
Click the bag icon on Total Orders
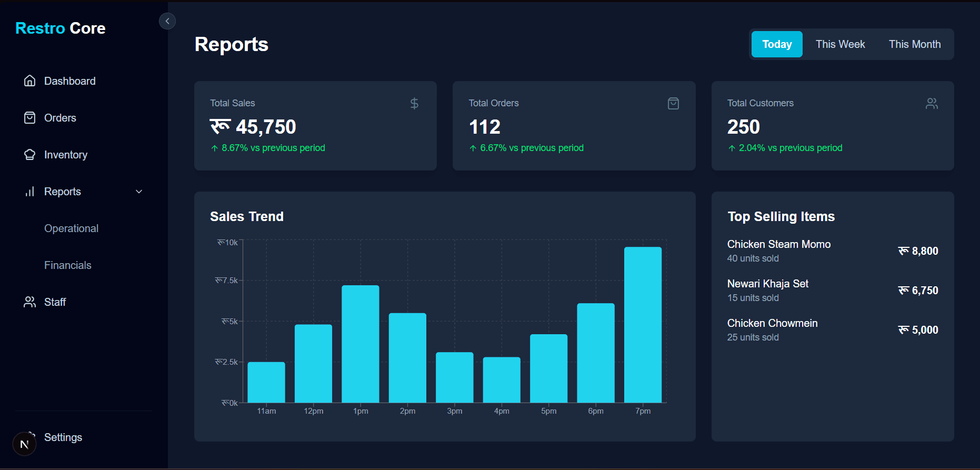[x=673, y=104]
